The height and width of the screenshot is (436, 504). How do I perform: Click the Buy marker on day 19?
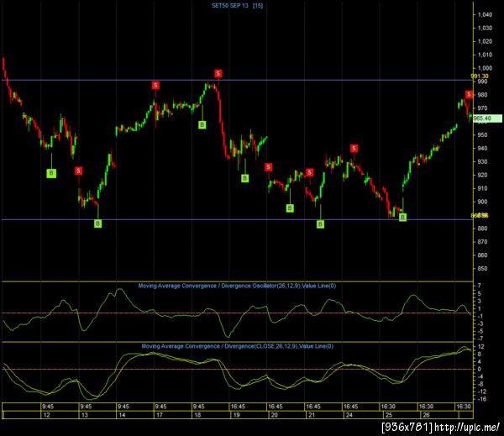[245, 178]
